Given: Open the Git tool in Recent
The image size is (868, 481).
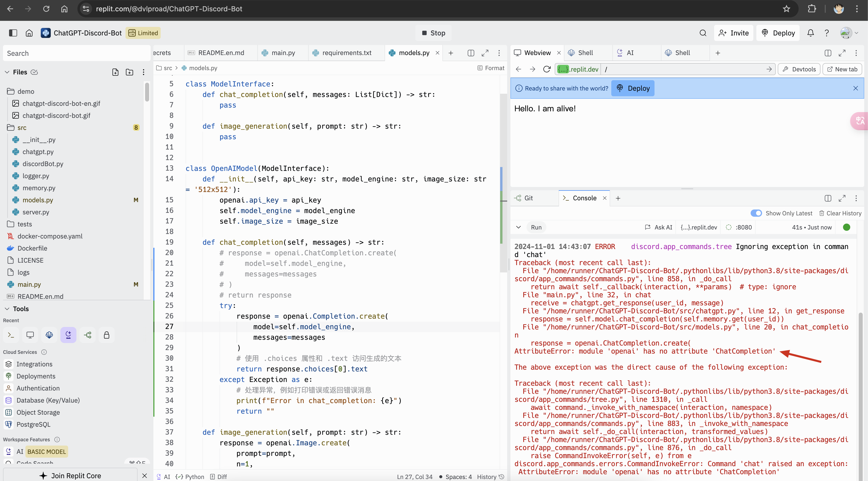Looking at the screenshot, I should coord(88,335).
